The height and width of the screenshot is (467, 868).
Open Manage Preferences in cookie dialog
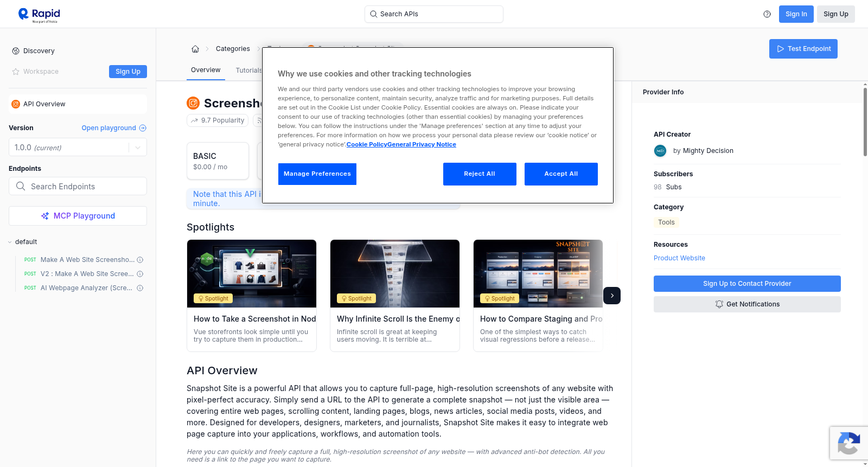point(317,174)
